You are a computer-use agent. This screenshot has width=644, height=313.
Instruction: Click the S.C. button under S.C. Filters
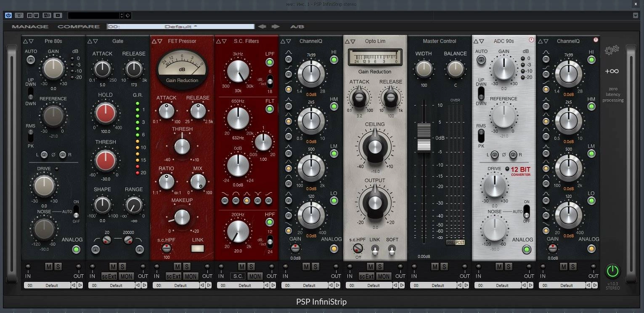[x=238, y=276]
